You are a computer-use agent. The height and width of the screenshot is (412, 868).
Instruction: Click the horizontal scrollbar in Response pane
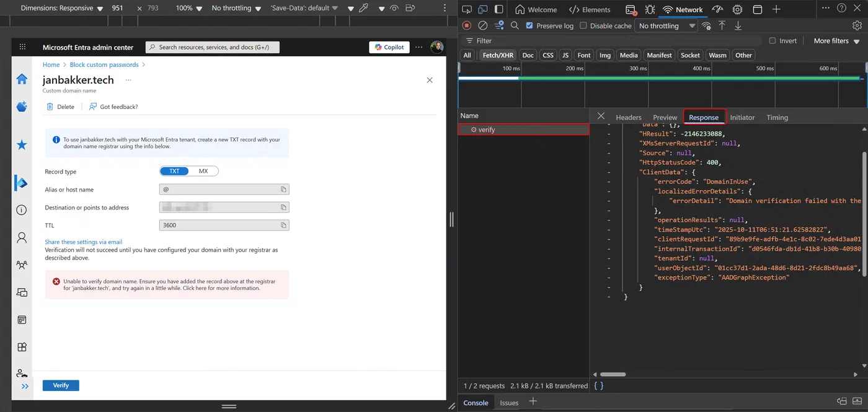tap(613, 374)
